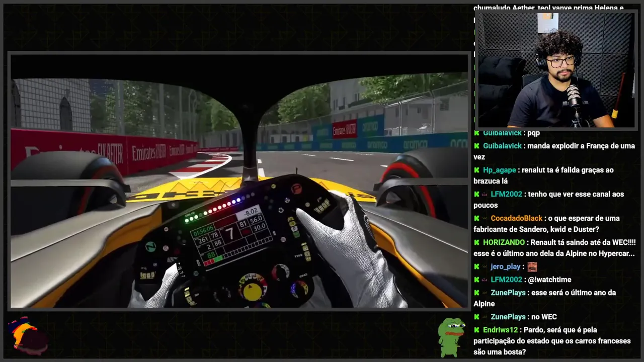Screen dimensions: 644x362
Task: Click the emote in jero_play's message
Action: 532,266
